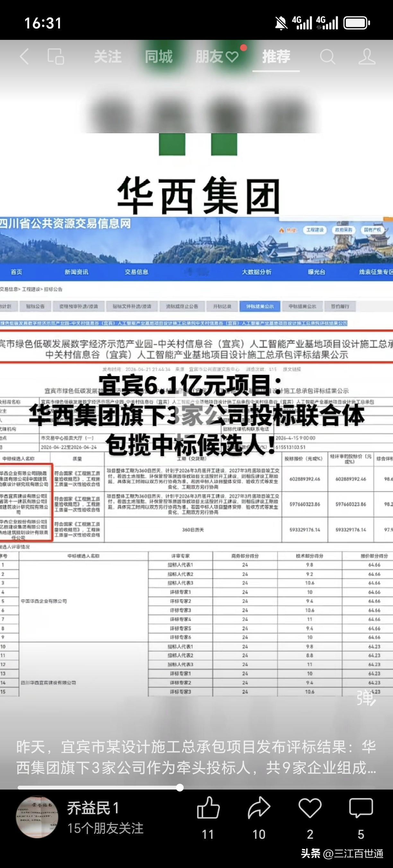Tap the back arrow icon
The height and width of the screenshot is (868, 393).
24,56
